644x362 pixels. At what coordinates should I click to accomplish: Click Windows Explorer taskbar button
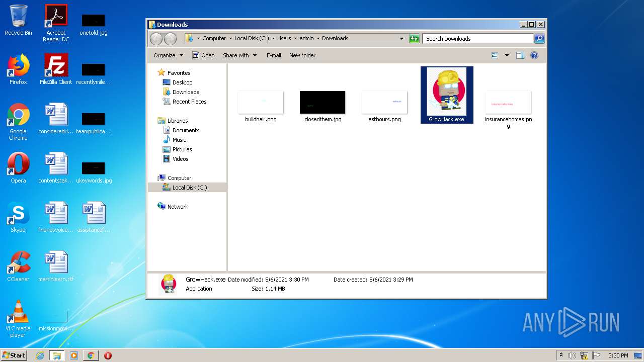pyautogui.click(x=57, y=355)
